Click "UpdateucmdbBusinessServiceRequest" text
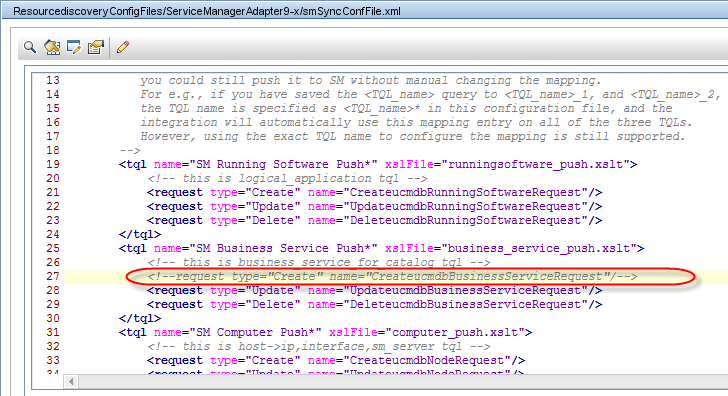The image size is (728, 396). 465,290
